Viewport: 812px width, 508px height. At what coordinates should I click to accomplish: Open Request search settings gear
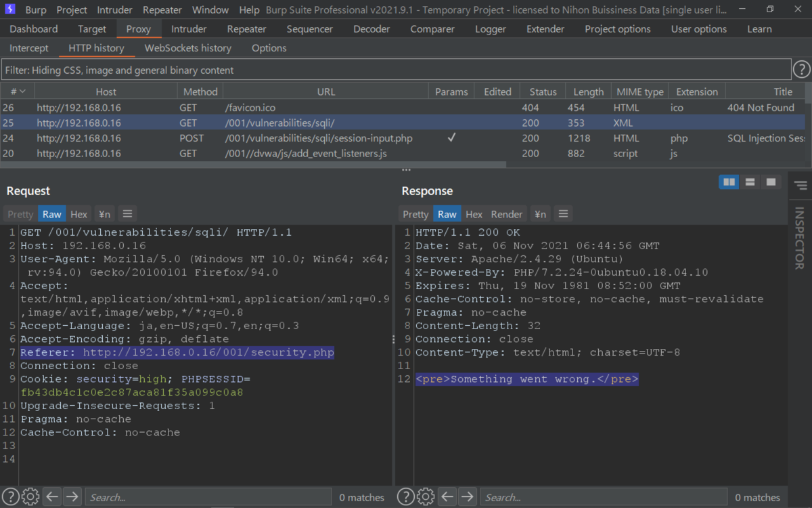tap(30, 496)
